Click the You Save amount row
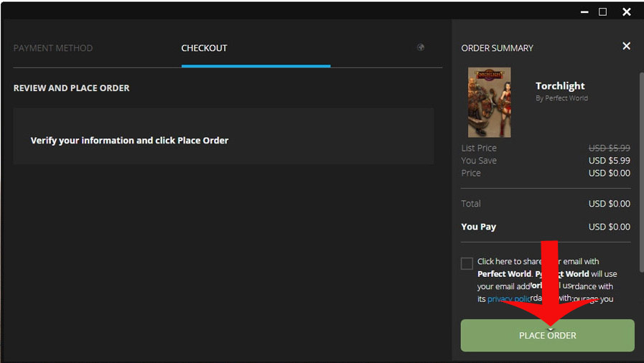Screen dimensions: 644x363 546,161
